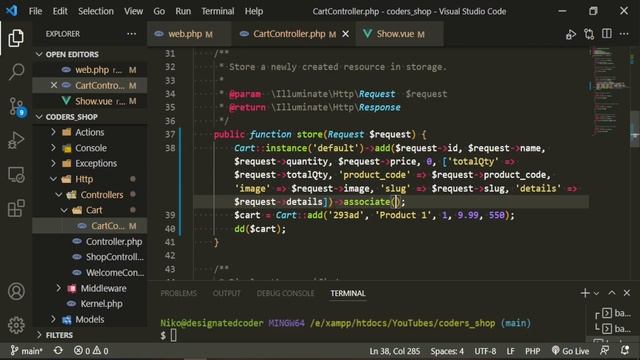Screen dimensions: 640x360
Task: Open the Run and Debug view
Action: coord(16,140)
